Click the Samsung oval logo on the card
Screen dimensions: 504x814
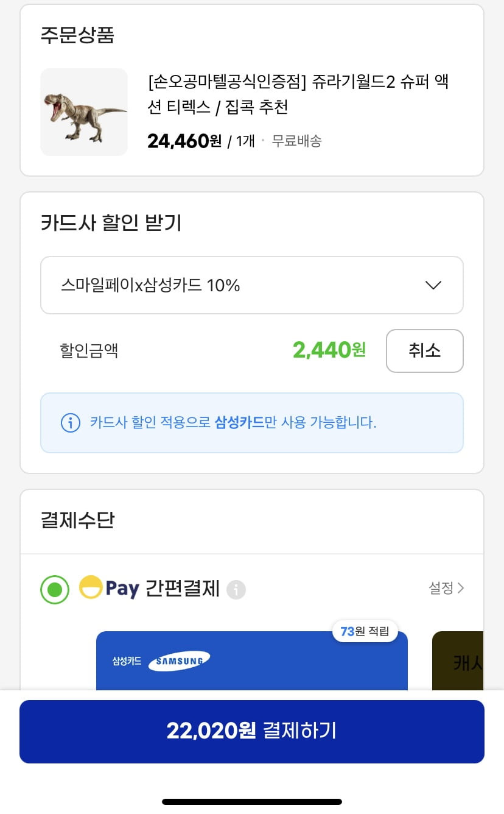pos(180,661)
